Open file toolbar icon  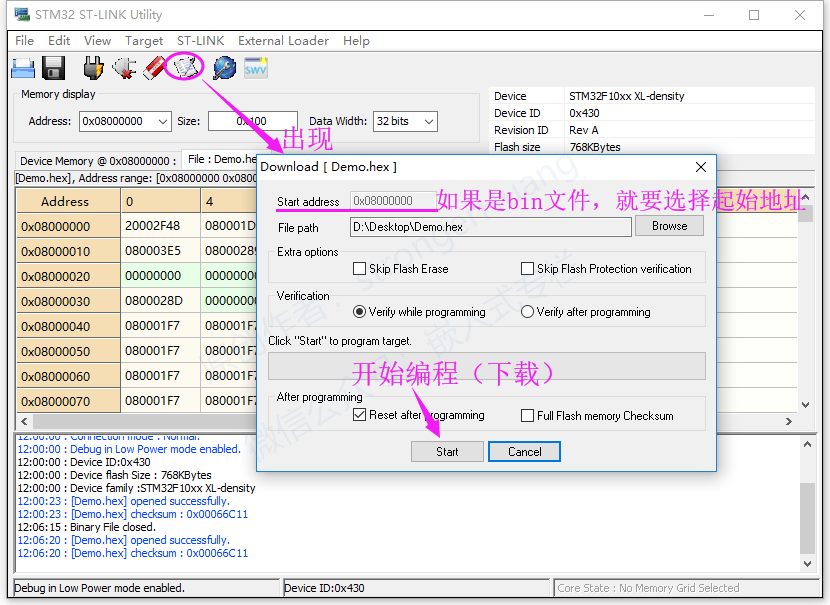tap(23, 68)
